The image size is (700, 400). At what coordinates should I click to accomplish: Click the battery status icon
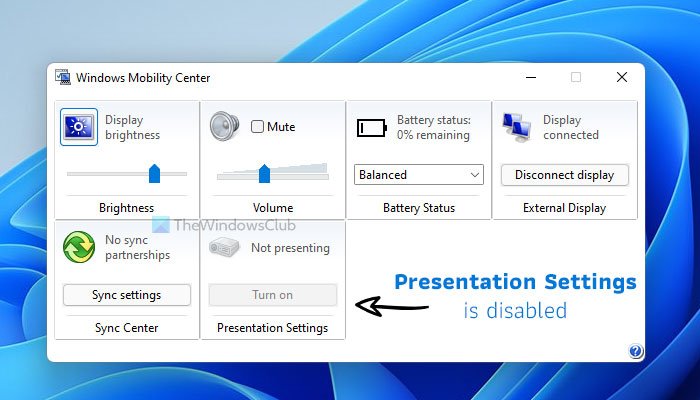tap(371, 128)
